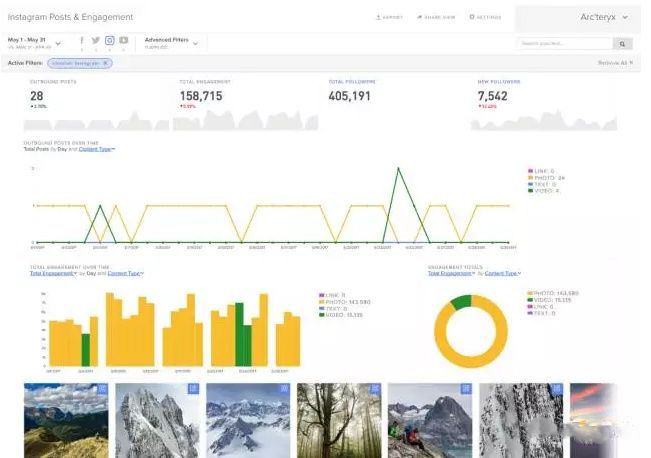The width and height of the screenshot is (651, 458).
Task: Click the New Followers value 7,542
Action: click(492, 96)
